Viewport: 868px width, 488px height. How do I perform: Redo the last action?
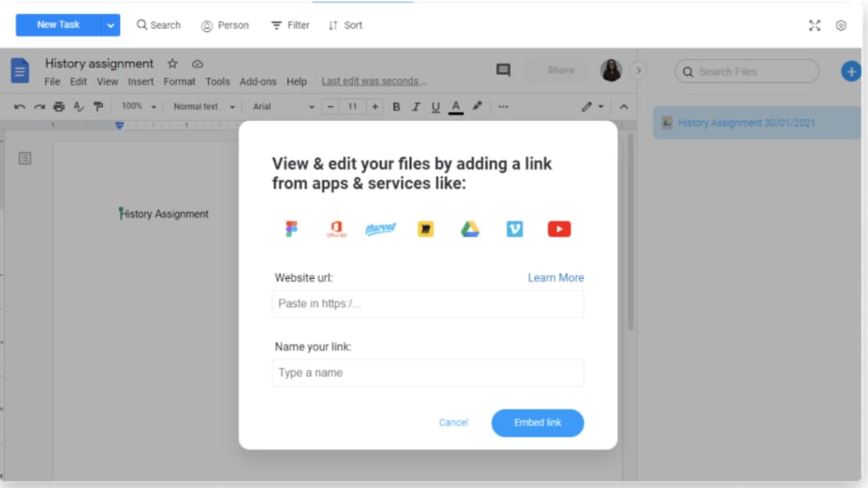(38, 107)
